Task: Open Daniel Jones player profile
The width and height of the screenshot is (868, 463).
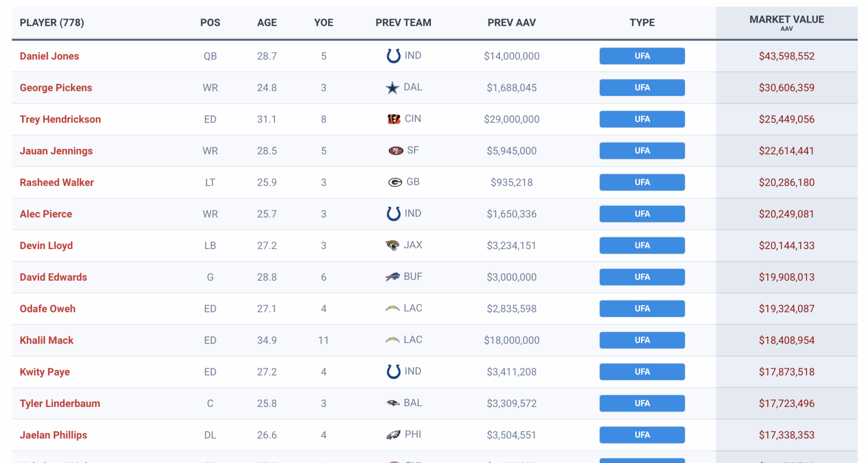Action: pyautogui.click(x=49, y=56)
